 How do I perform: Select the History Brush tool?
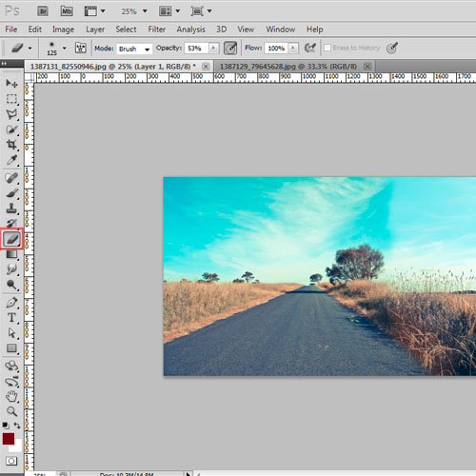[x=11, y=223]
